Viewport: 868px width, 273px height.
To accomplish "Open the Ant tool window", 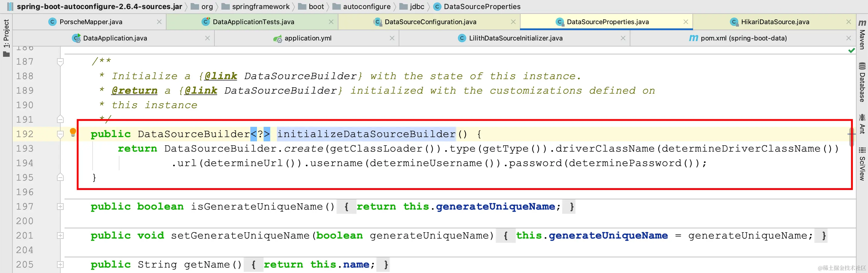I will (x=862, y=124).
